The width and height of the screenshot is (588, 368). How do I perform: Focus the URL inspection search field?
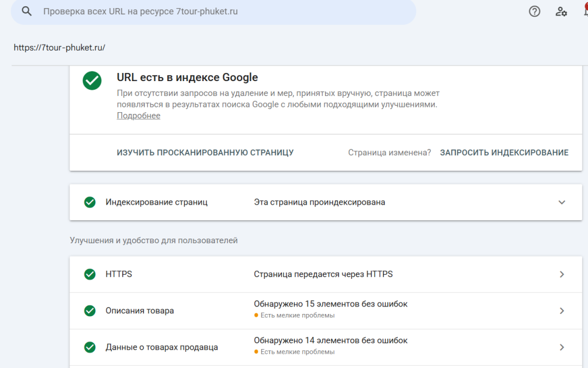point(214,11)
